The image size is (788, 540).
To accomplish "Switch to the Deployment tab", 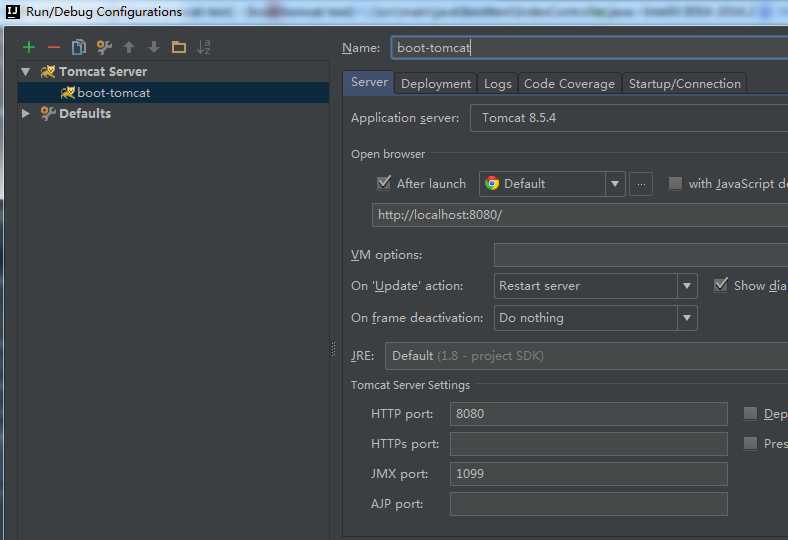I will 436,83.
